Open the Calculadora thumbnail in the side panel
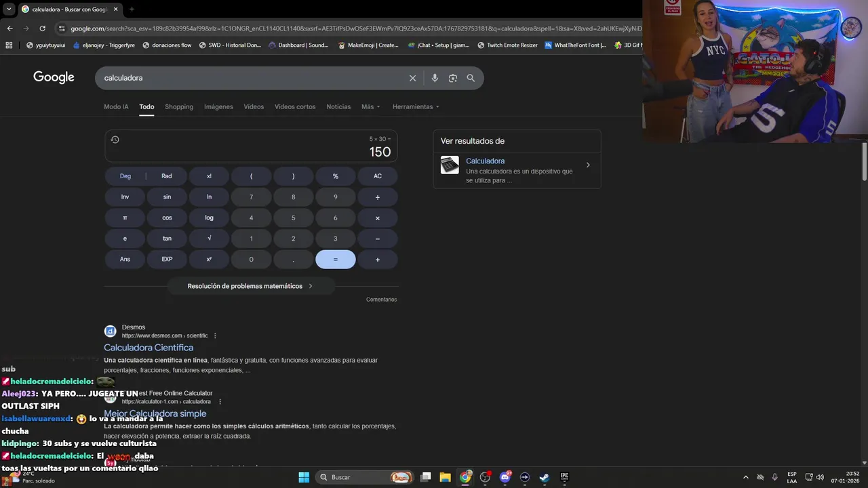The image size is (868, 488). tap(450, 165)
